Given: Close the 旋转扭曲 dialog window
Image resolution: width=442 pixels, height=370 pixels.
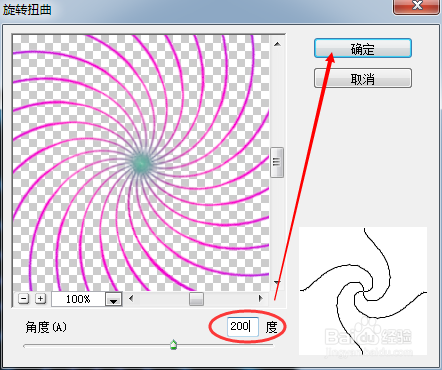Looking at the screenshot, I should pos(417,6).
